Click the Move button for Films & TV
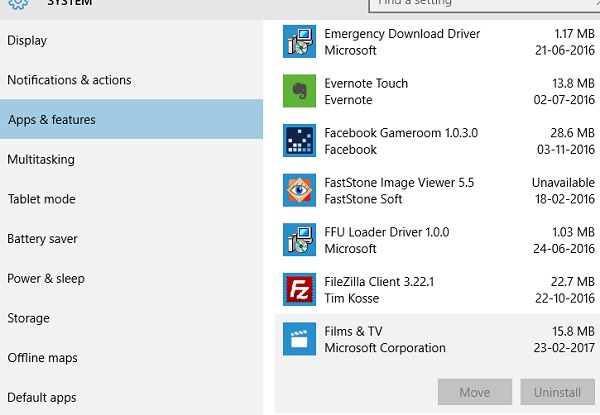Viewport: 600px width, 415px height. pos(474,392)
